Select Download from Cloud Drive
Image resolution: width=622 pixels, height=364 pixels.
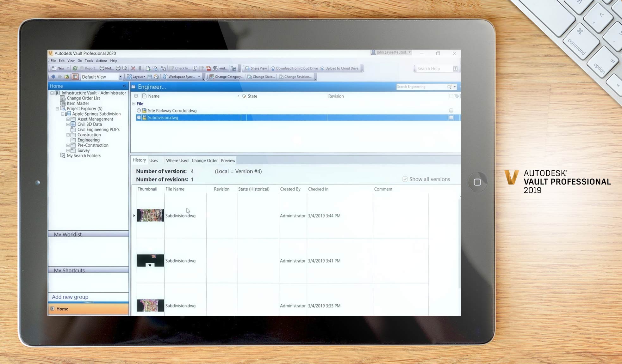pyautogui.click(x=295, y=68)
